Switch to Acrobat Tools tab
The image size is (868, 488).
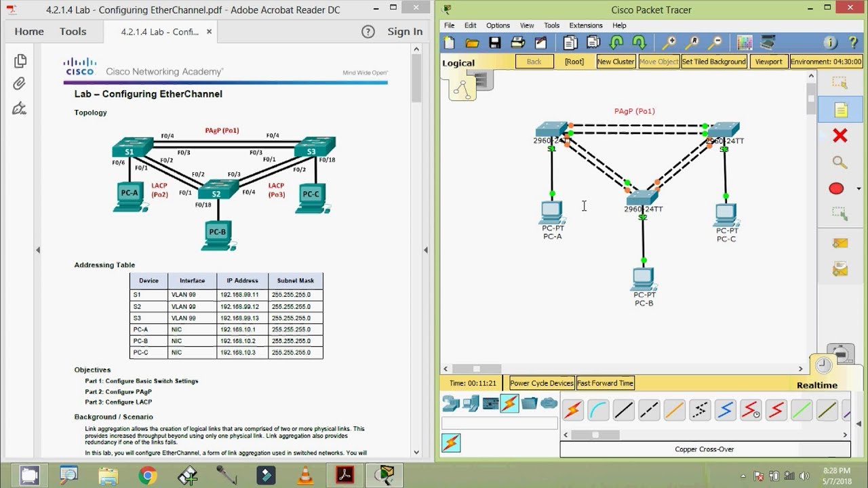(x=73, y=31)
